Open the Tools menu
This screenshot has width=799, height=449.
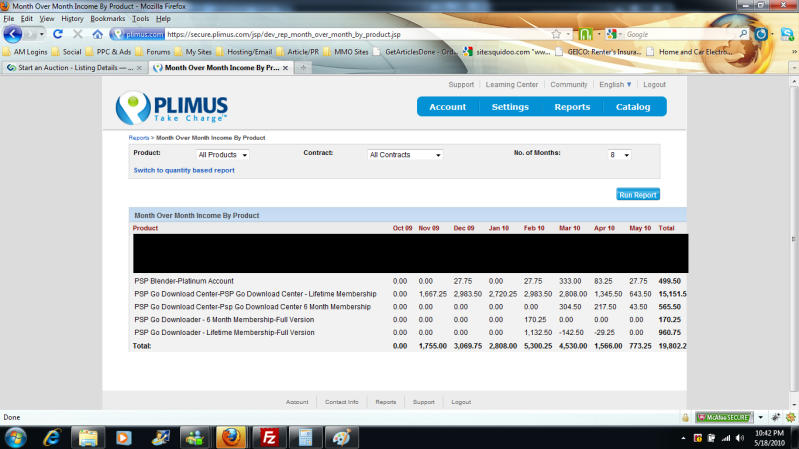[141, 18]
